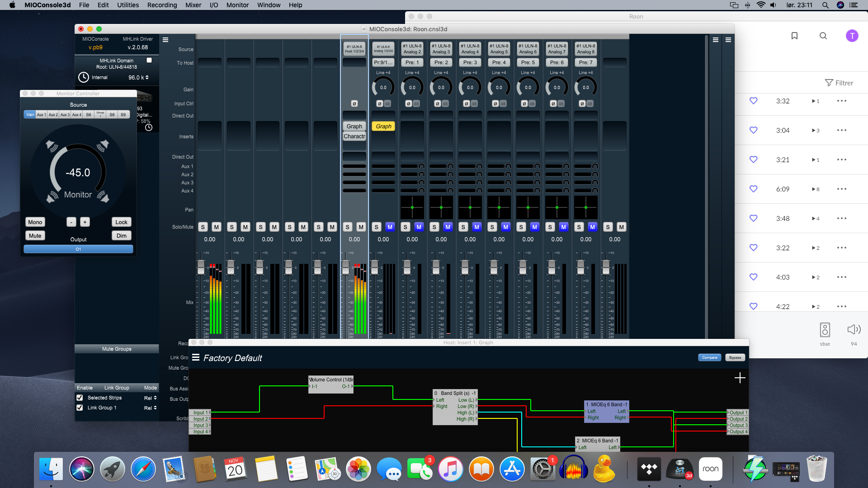
Task: Open System Preferences from the dock
Action: [x=542, y=469]
